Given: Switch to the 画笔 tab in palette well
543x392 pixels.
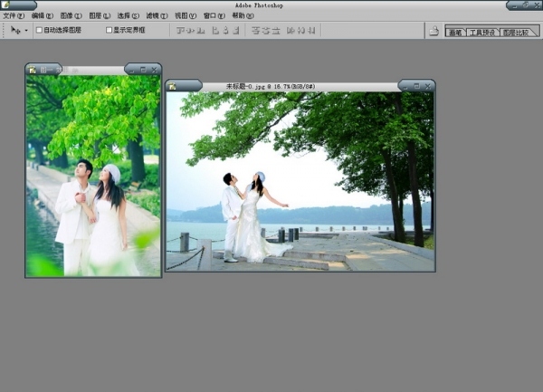Looking at the screenshot, I should 455,33.
